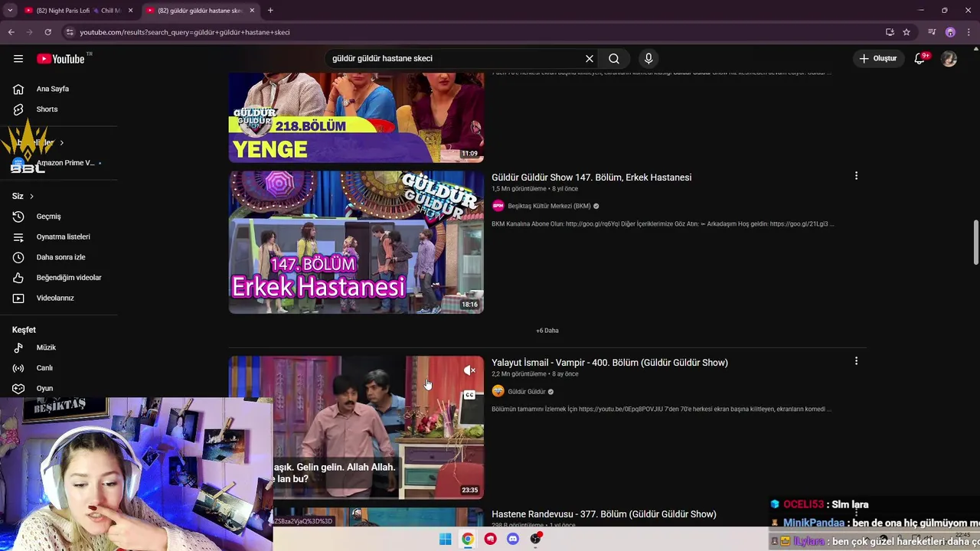This screenshot has height=551, width=980.
Task: Open the red taskbar app icon
Action: point(490,539)
